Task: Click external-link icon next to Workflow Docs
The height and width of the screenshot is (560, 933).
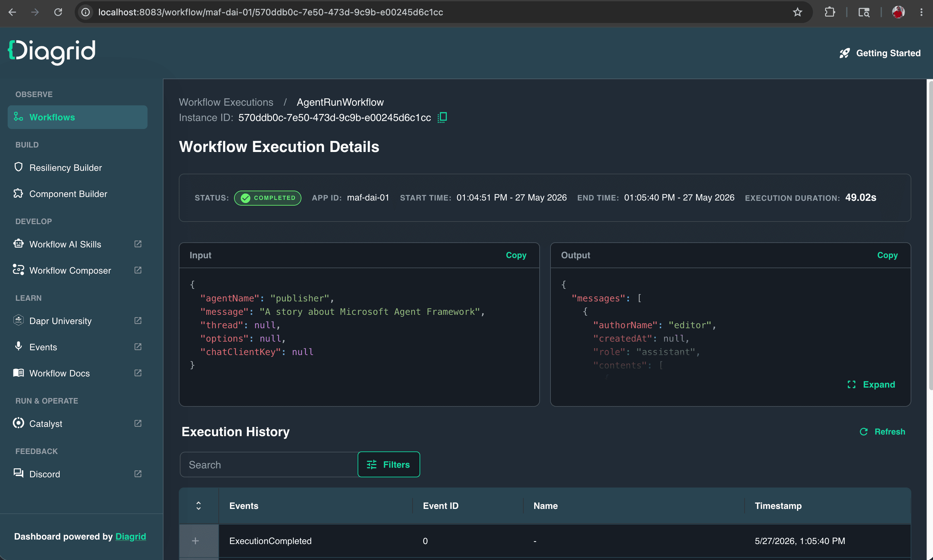Action: pos(138,373)
